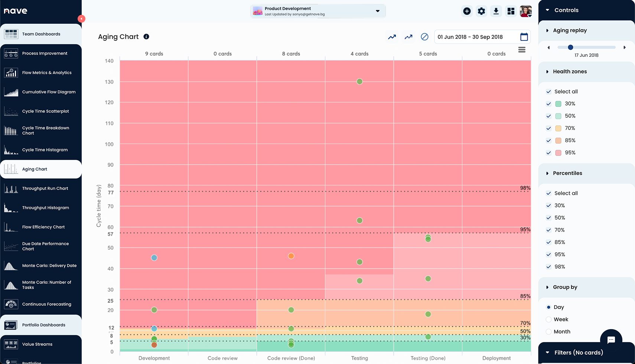
Task: Collapse sidebar with the red arrow button
Action: point(81,19)
